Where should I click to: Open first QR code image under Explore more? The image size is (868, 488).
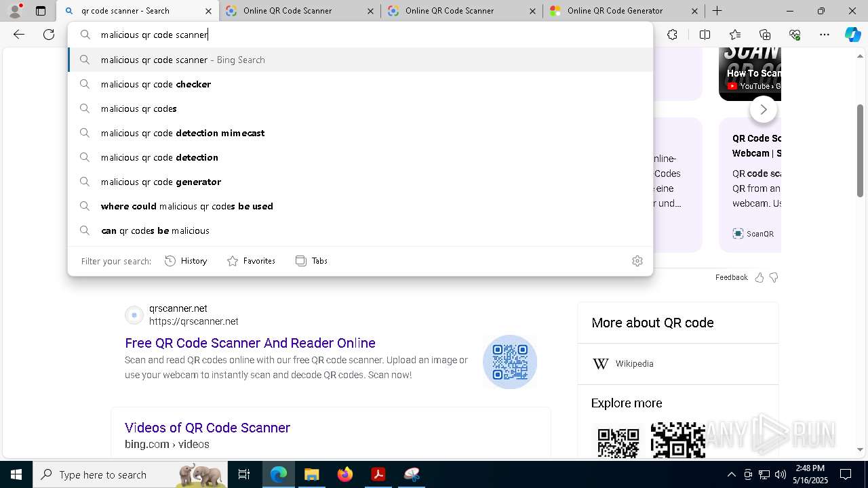point(618,441)
